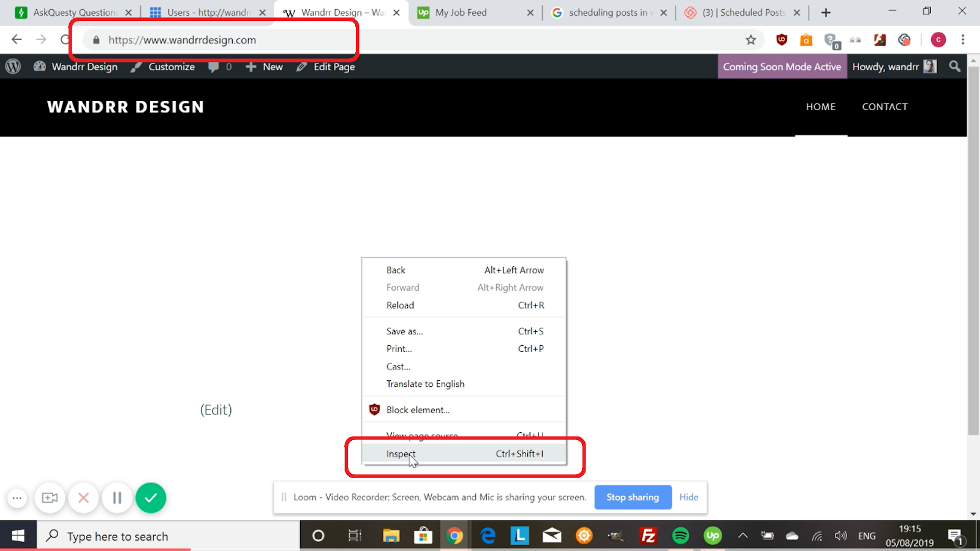Viewport: 980px width, 551px height.
Task: Open Wandrr Design dashboard link
Action: (x=75, y=67)
